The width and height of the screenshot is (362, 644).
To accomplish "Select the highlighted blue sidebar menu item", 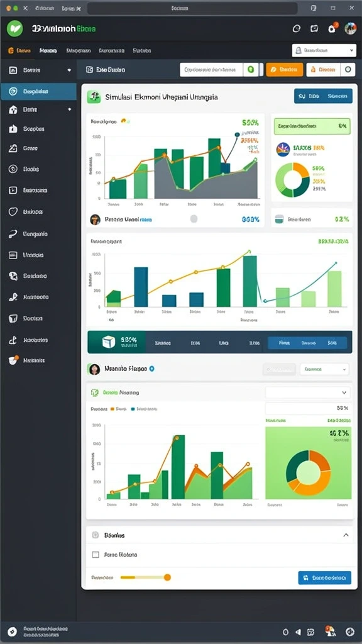I will (x=38, y=92).
